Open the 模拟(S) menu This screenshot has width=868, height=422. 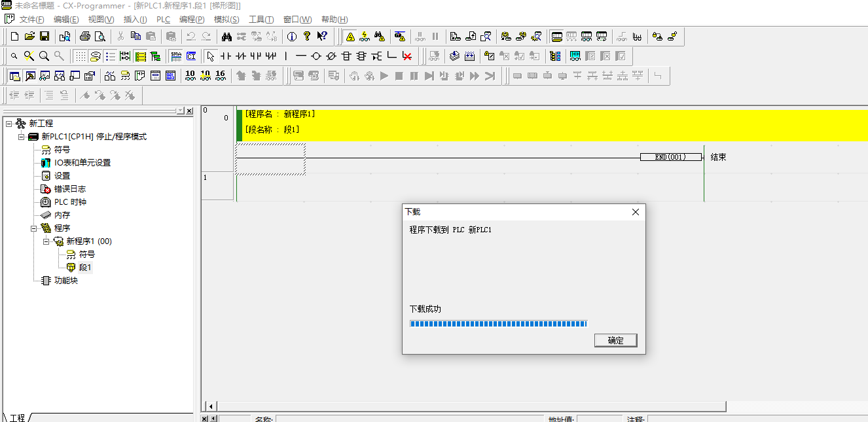point(226,20)
